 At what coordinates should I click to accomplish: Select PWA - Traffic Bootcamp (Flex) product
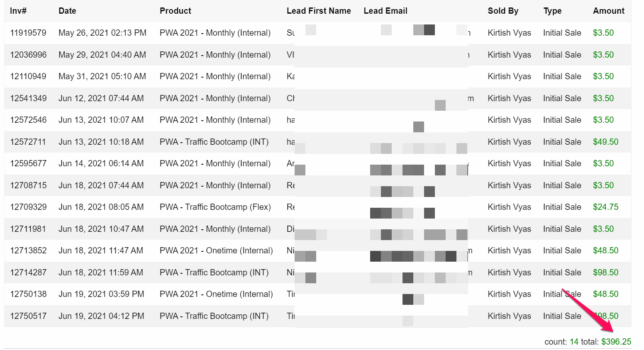[215, 207]
